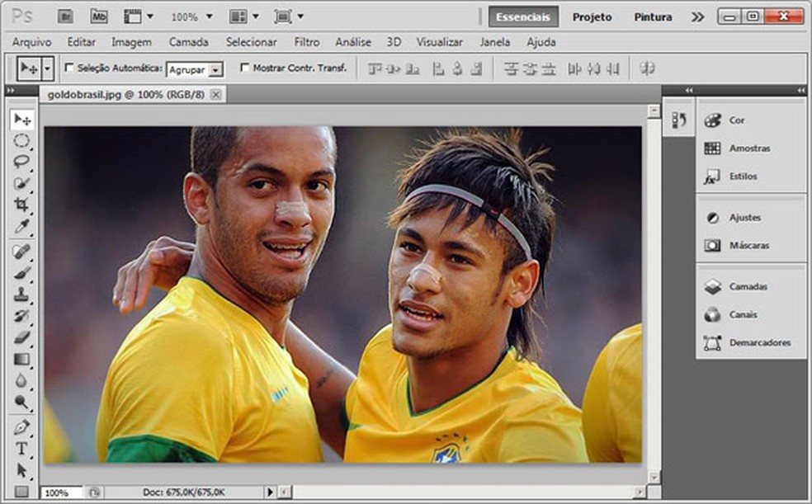Select the Crop tool

point(22,205)
